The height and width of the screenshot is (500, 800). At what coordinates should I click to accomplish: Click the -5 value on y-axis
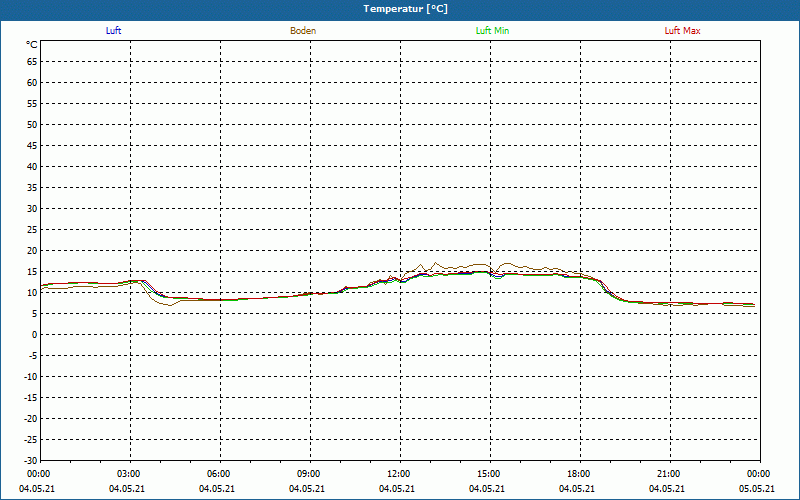point(33,356)
